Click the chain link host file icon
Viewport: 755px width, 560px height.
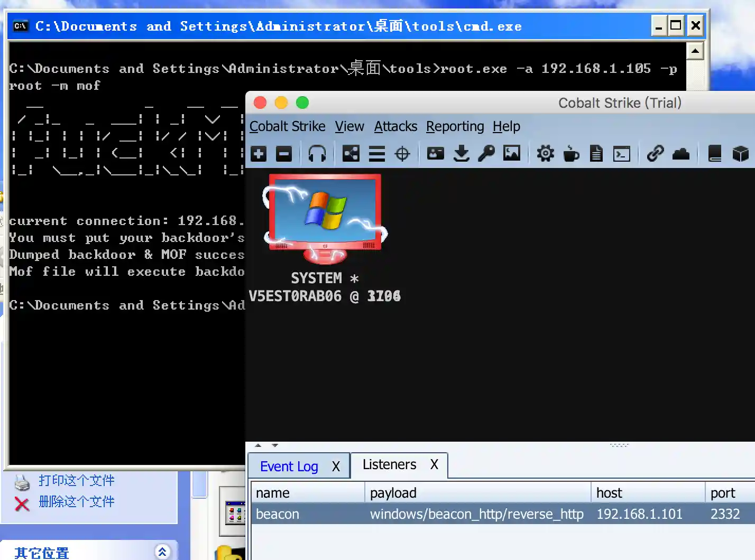(x=656, y=154)
